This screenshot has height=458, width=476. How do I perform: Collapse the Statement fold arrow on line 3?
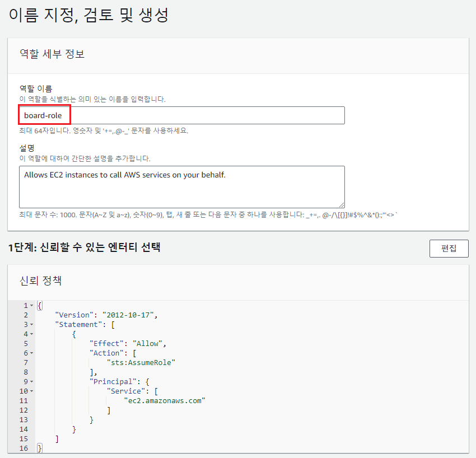[31, 324]
